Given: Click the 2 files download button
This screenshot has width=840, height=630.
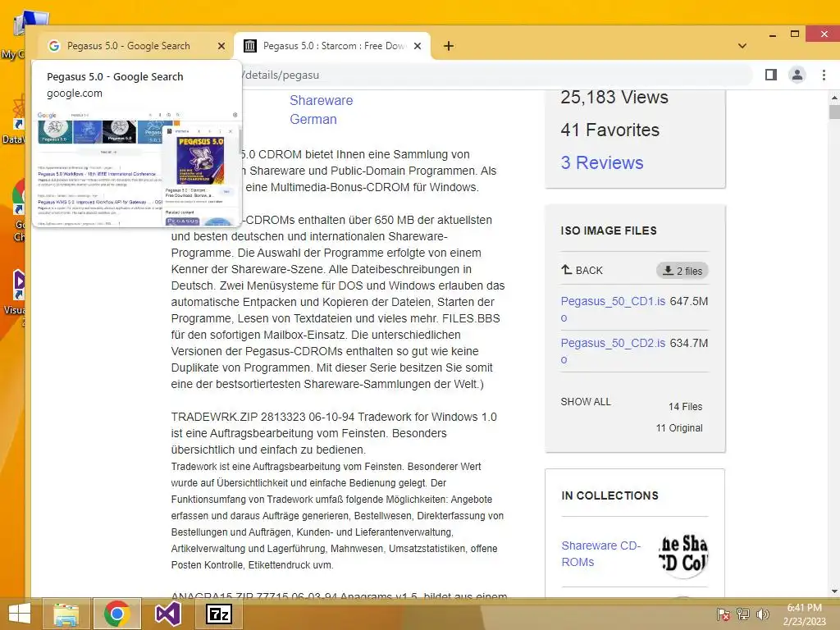Looking at the screenshot, I should [x=682, y=271].
